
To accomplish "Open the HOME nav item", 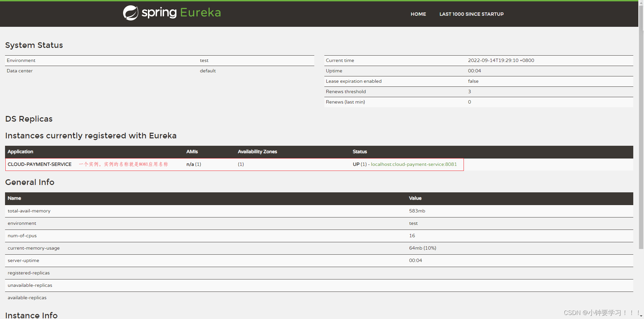I will (x=418, y=14).
